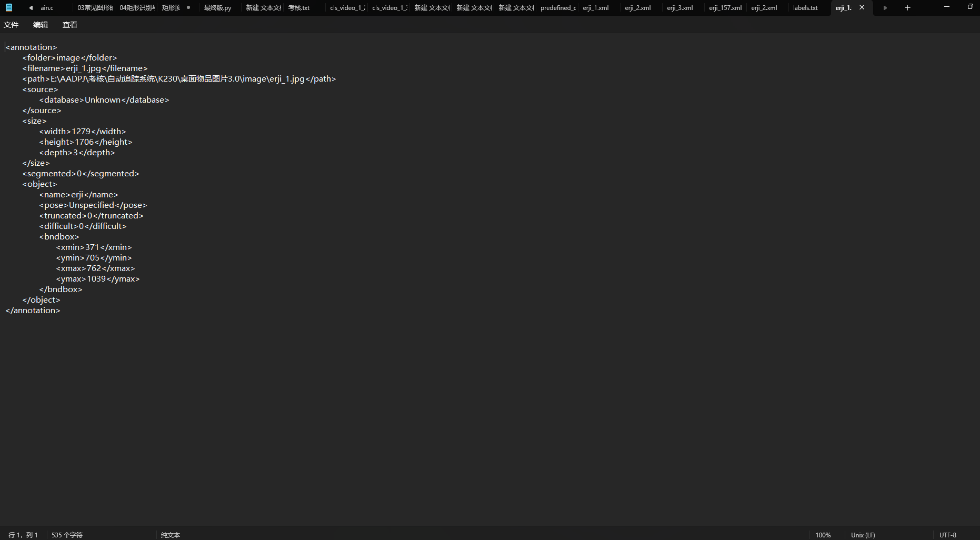This screenshot has width=980, height=540.
Task: Open the 考核.txt tab
Action: point(299,8)
